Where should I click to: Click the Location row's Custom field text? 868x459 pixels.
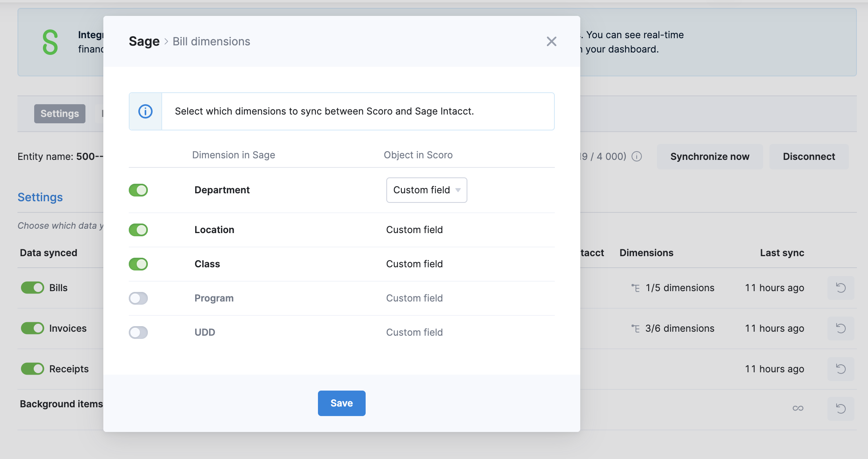[x=415, y=230]
